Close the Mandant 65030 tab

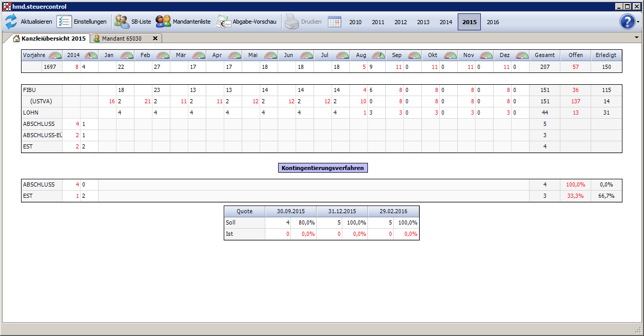tap(155, 39)
